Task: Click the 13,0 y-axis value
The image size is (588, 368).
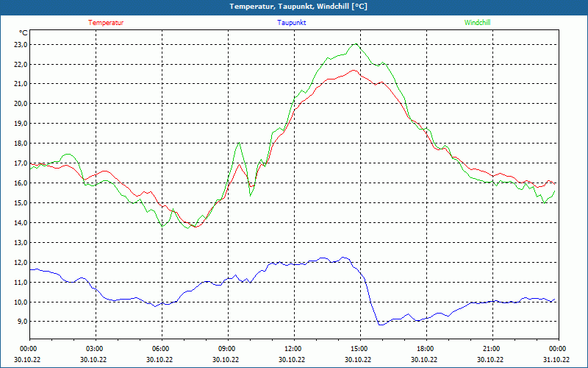Action: [21, 243]
